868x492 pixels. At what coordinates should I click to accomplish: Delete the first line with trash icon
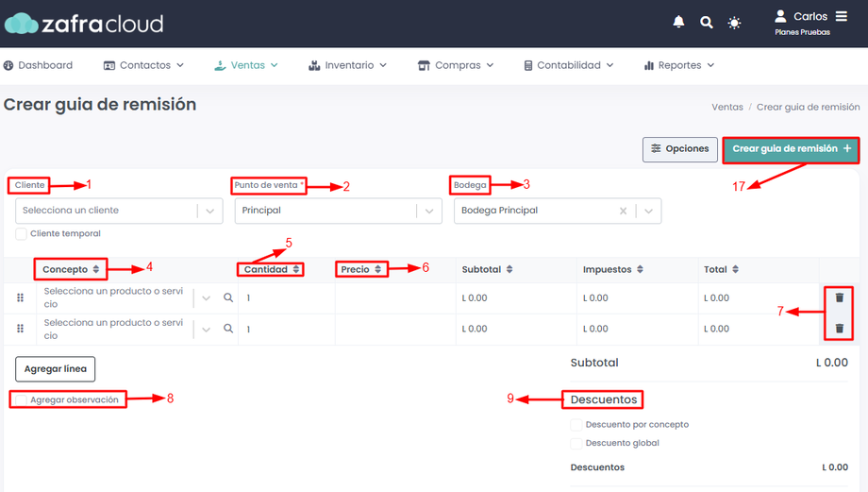(x=839, y=297)
